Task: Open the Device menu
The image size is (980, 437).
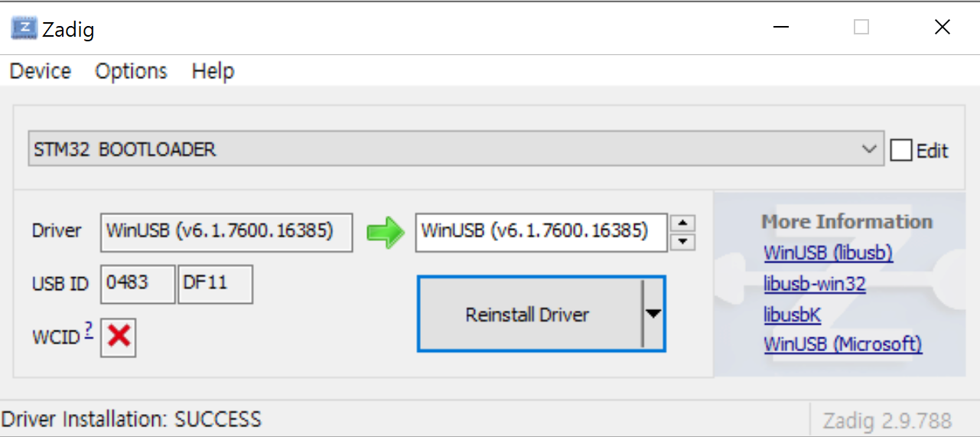Action: (41, 71)
